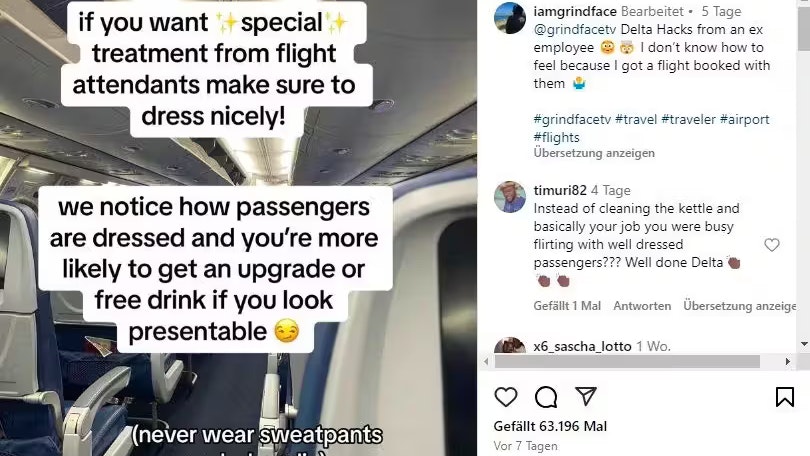Image resolution: width=810 pixels, height=456 pixels.
Task: Click the right arrow of horizontal scrollbar
Action: click(788, 361)
